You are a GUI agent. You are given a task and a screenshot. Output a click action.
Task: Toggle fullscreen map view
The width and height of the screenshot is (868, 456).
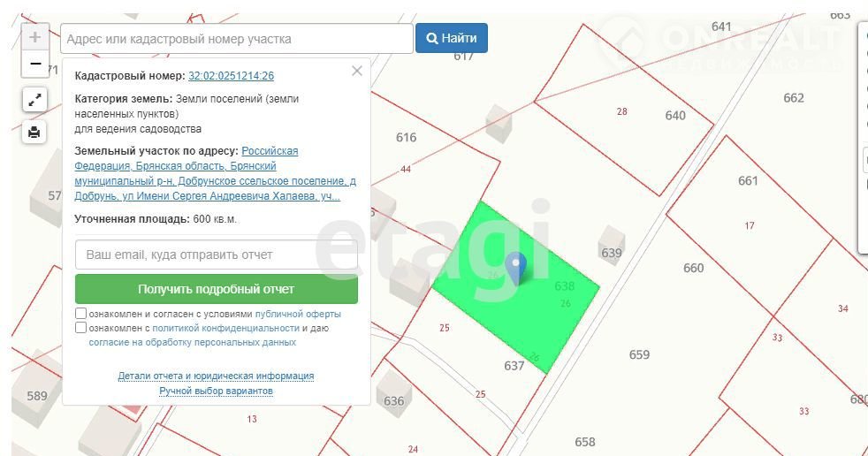tap(34, 100)
